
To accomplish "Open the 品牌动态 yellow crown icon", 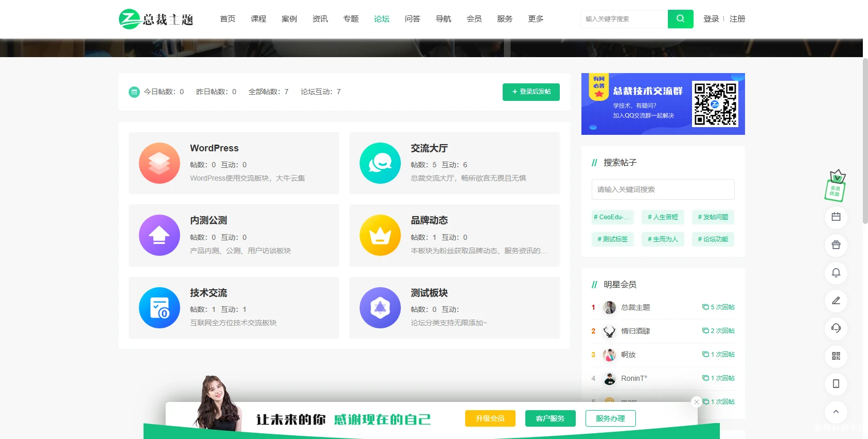I will pos(380,235).
